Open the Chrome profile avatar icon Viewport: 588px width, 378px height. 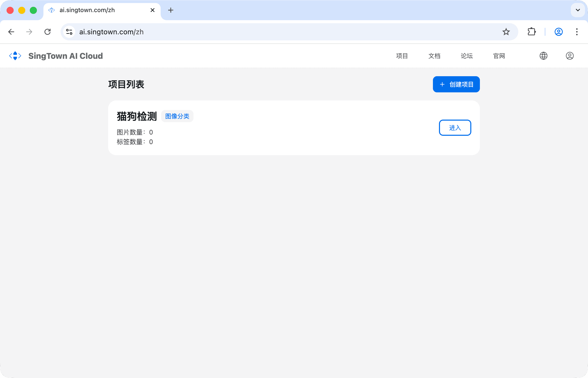coord(558,32)
